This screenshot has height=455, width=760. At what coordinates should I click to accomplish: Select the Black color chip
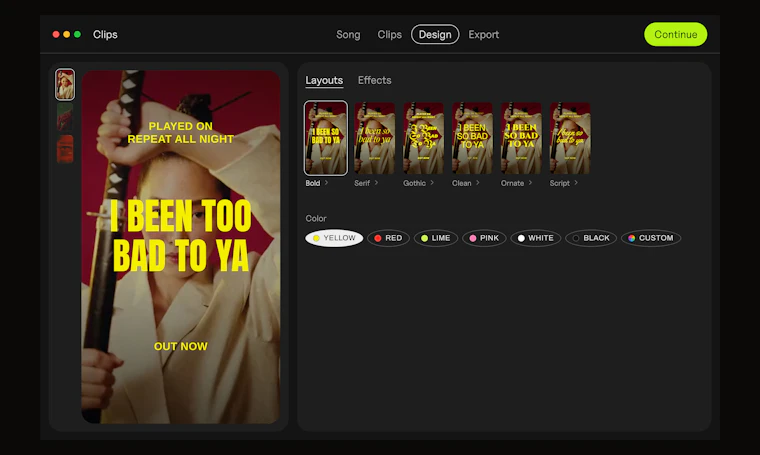click(x=591, y=238)
